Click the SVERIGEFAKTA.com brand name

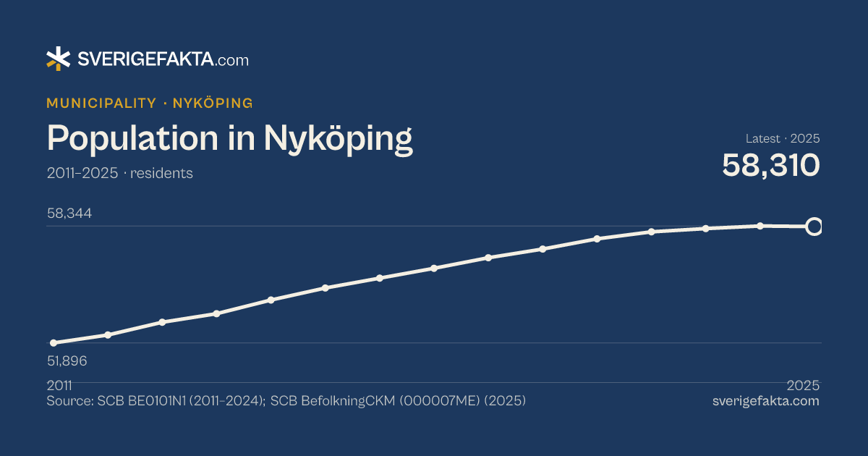(x=163, y=60)
